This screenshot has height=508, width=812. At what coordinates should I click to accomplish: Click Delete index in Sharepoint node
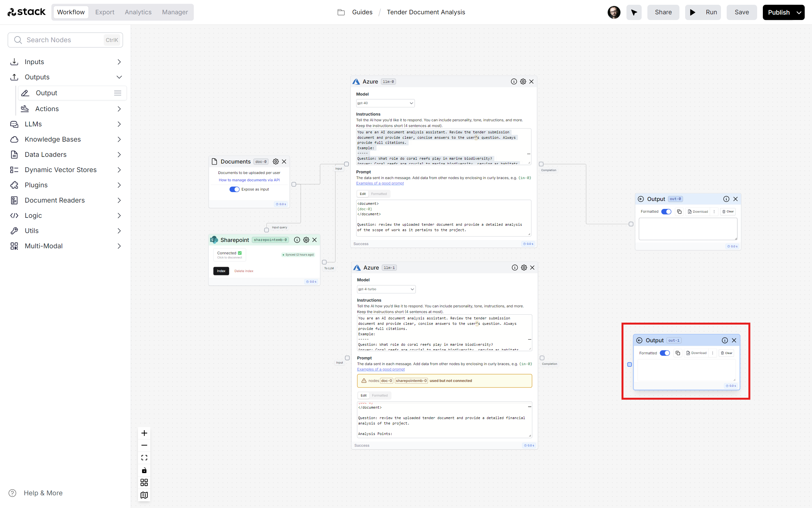click(x=244, y=271)
